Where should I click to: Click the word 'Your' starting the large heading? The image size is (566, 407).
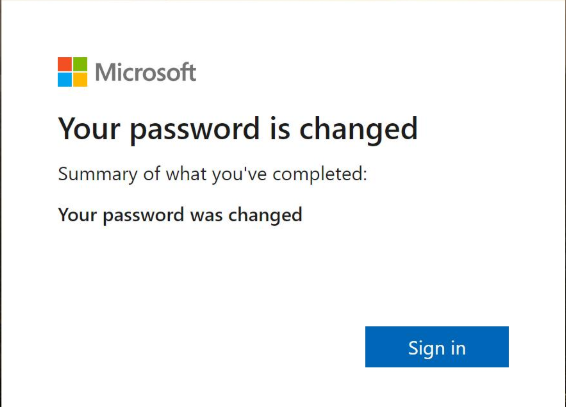tap(89, 128)
